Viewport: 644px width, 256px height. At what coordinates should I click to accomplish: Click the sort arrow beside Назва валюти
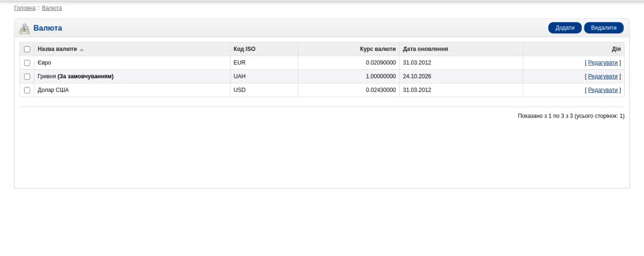pos(82,49)
